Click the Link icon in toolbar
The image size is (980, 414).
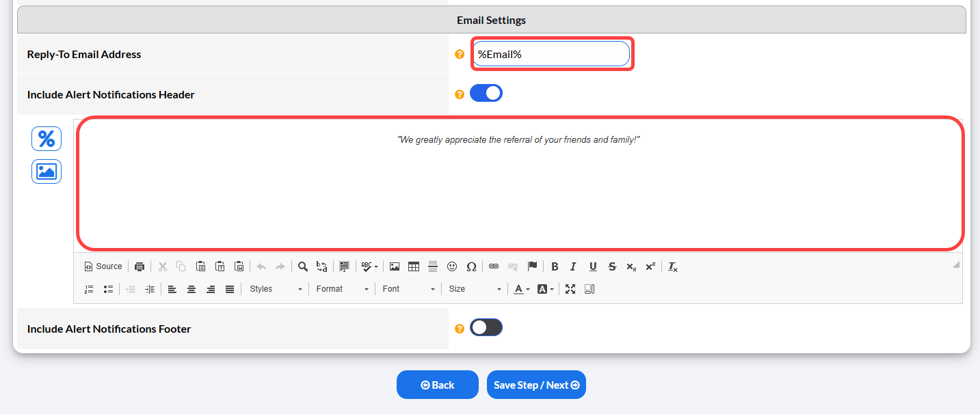(x=494, y=266)
